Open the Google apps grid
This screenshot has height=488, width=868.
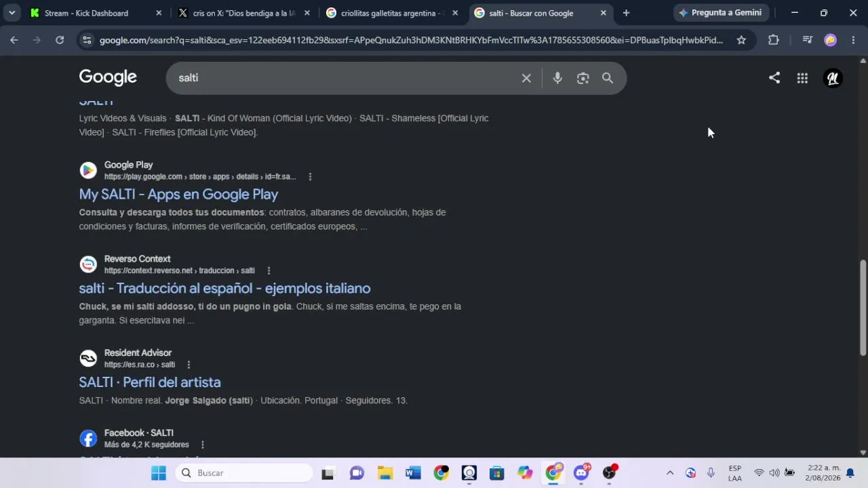point(802,78)
